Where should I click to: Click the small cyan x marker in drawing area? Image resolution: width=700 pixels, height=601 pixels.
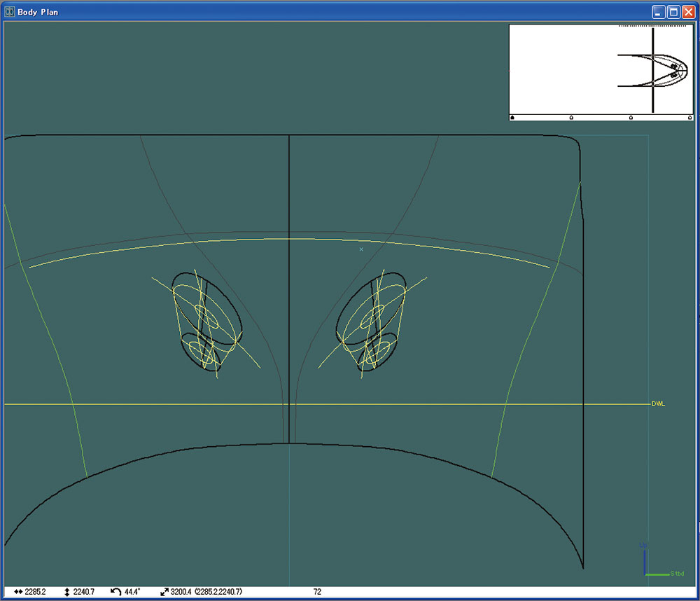[361, 249]
